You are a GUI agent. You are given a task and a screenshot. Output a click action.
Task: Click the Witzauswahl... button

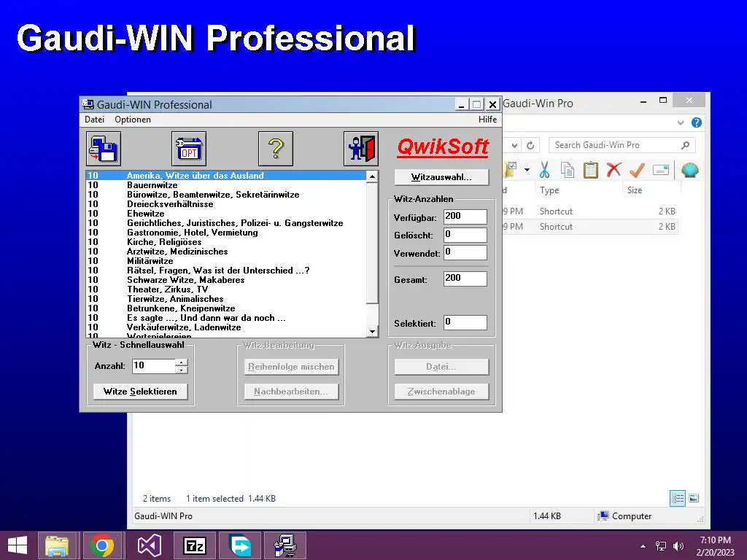(x=441, y=177)
